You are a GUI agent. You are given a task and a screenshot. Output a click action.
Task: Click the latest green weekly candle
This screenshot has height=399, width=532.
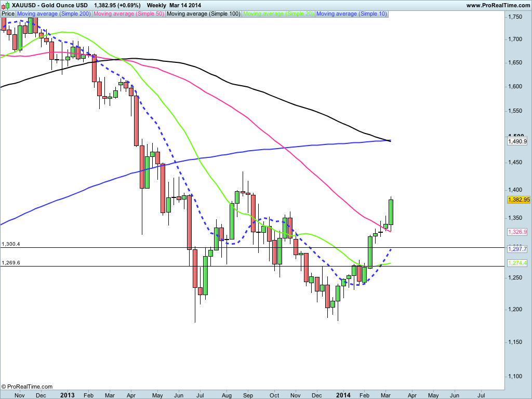click(391, 212)
